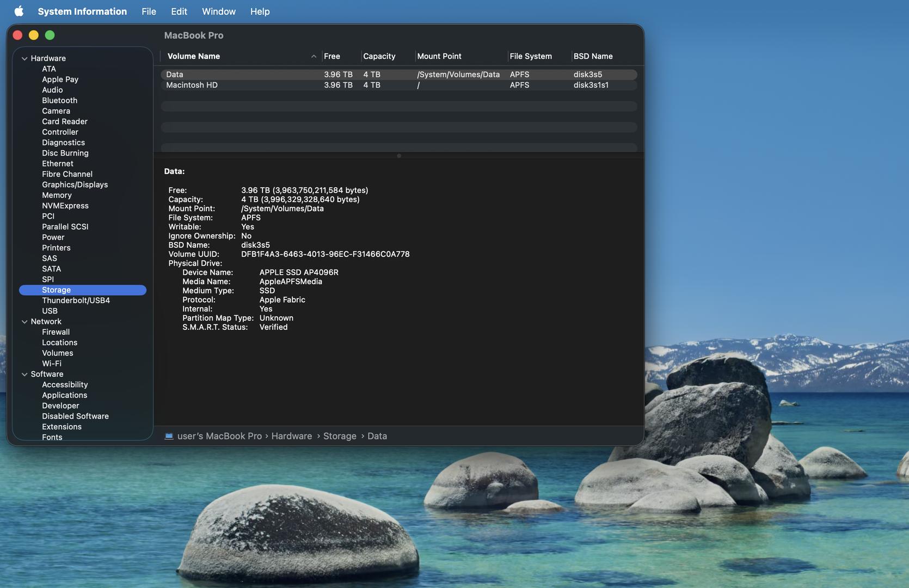Screen dimensions: 909x588
Task: Collapse the Hardware section
Action: [x=24, y=59]
